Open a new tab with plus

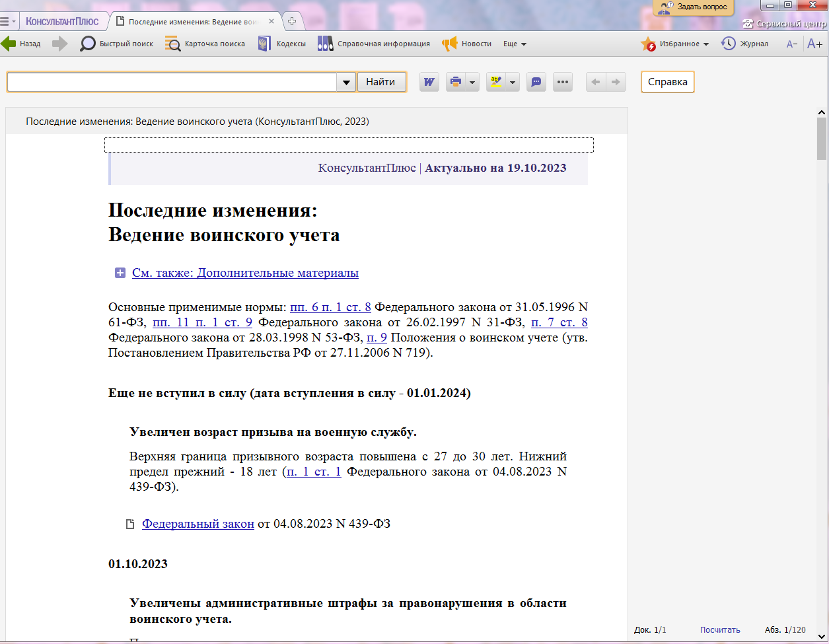(292, 21)
